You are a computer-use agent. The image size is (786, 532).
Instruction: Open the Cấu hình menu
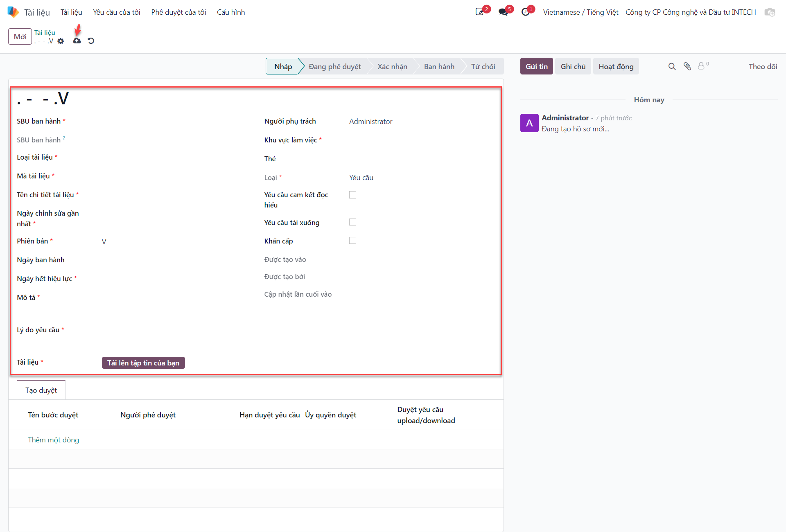[231, 12]
